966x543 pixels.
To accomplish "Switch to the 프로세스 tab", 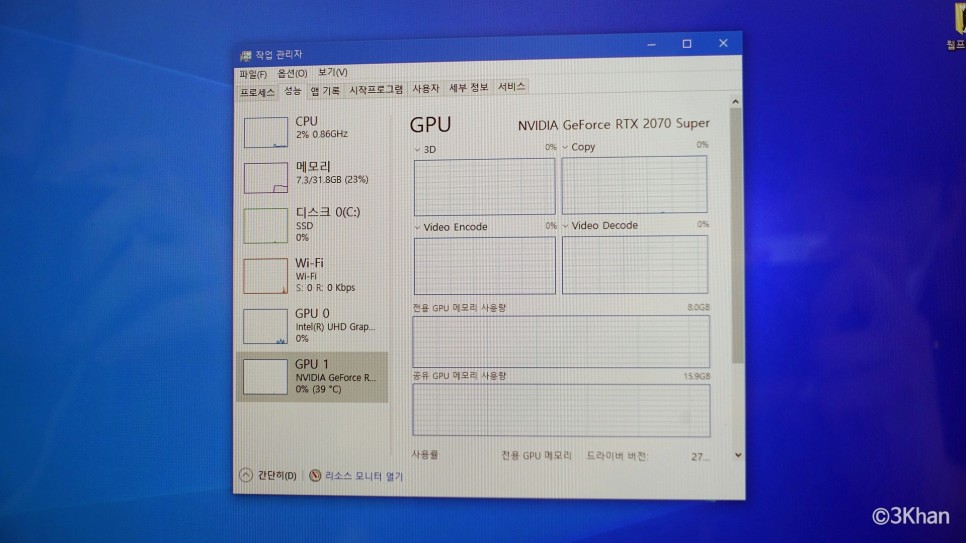I will (x=257, y=92).
